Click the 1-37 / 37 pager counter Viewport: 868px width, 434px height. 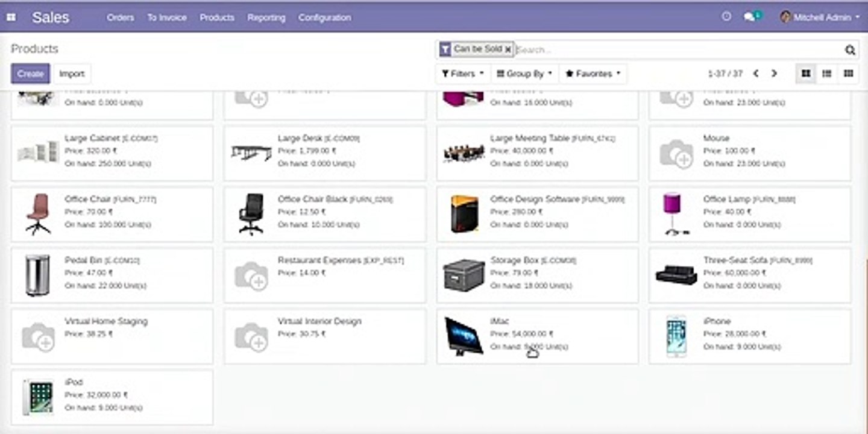click(725, 74)
